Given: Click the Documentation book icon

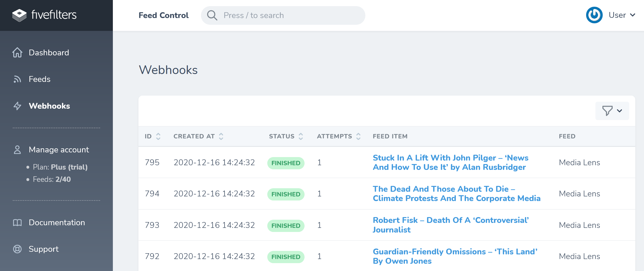Looking at the screenshot, I should 17,223.
